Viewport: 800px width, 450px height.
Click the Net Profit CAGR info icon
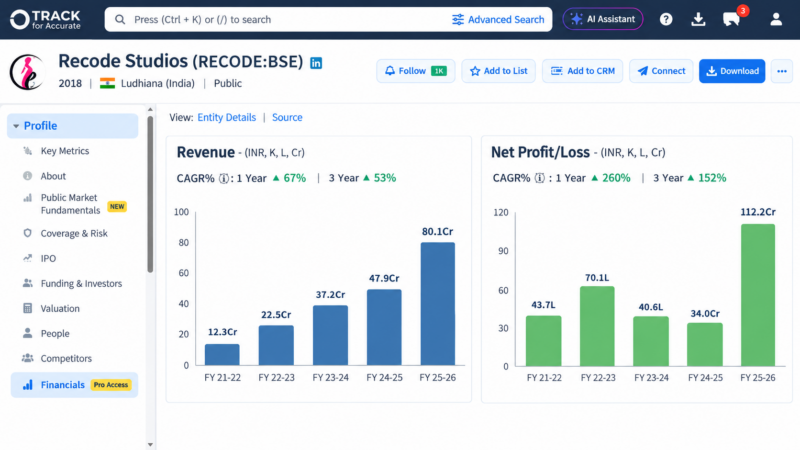coord(539,178)
